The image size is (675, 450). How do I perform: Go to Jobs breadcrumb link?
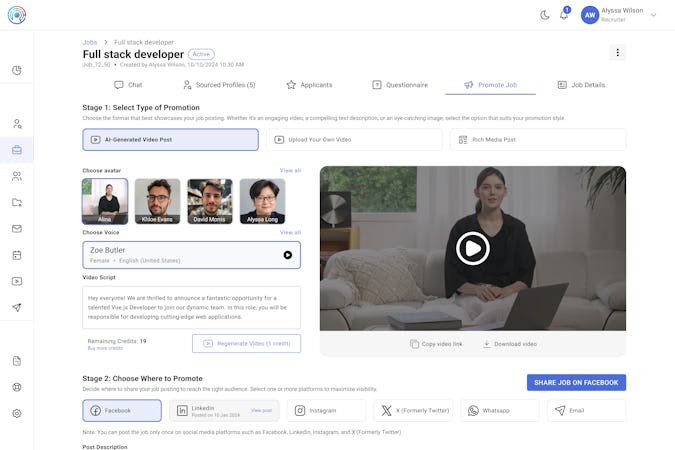tap(90, 42)
